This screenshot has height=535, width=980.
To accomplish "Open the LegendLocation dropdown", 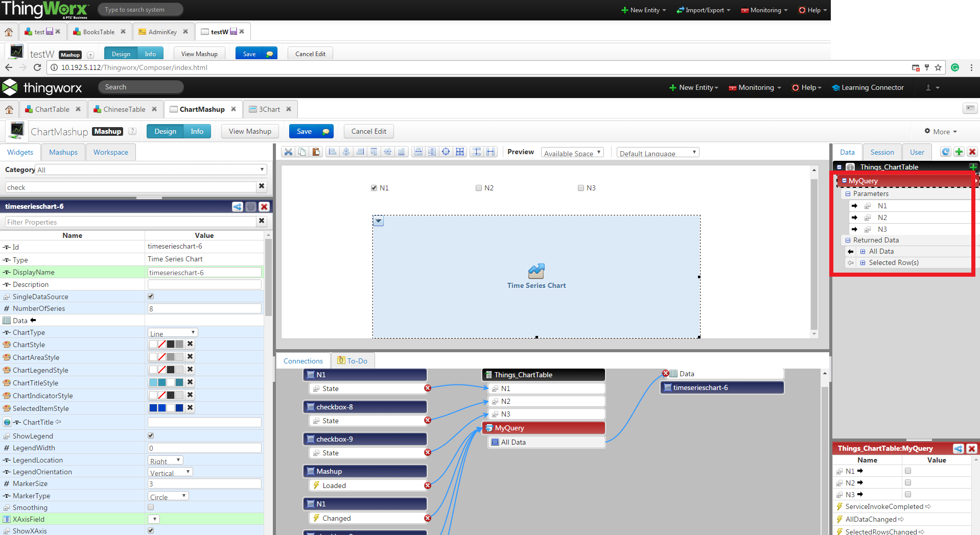I will click(x=166, y=460).
